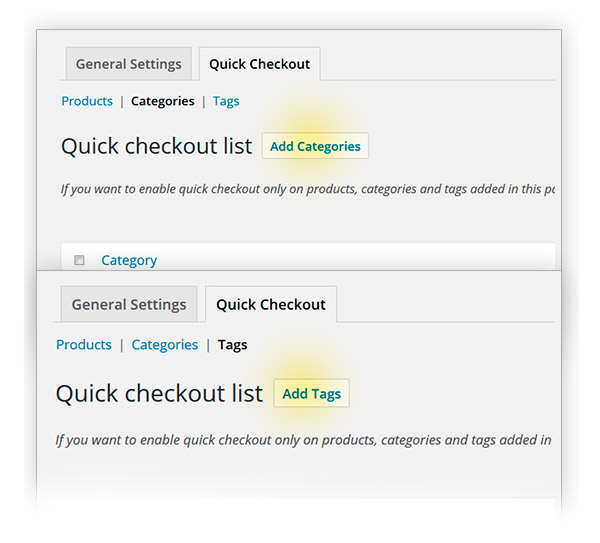Tick the select-all checkbox beside Category header

pos(80,260)
